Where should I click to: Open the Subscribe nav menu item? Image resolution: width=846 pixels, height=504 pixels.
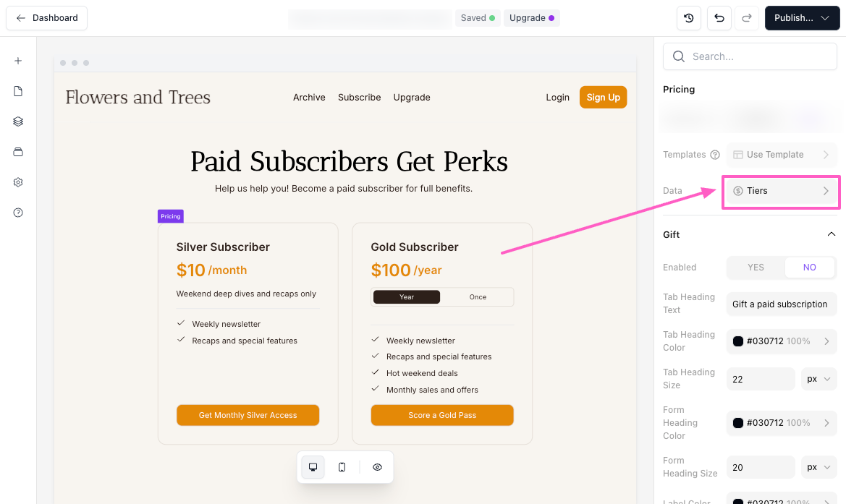(x=359, y=98)
